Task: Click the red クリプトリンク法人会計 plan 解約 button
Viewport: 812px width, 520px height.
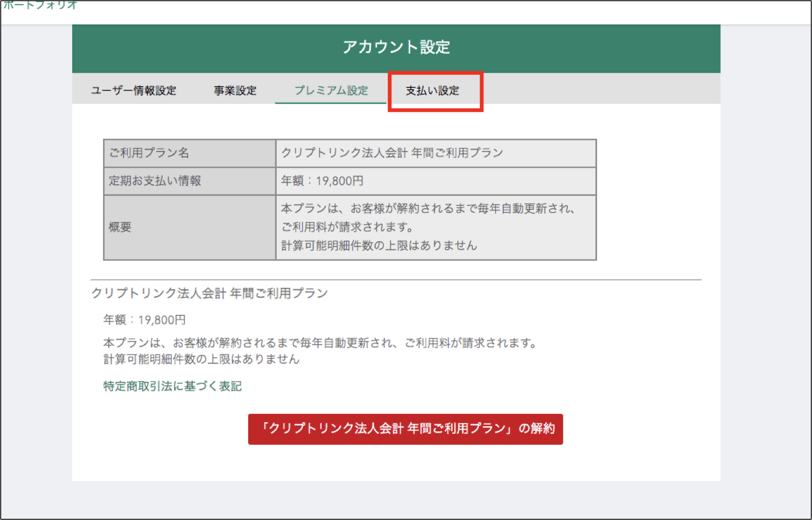Action: [x=405, y=429]
